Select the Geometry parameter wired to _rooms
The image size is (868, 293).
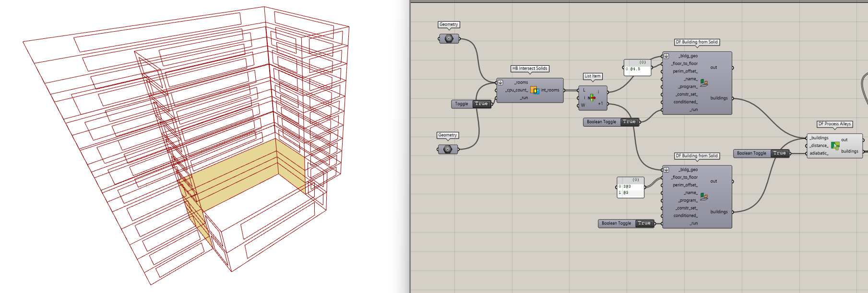(x=449, y=38)
